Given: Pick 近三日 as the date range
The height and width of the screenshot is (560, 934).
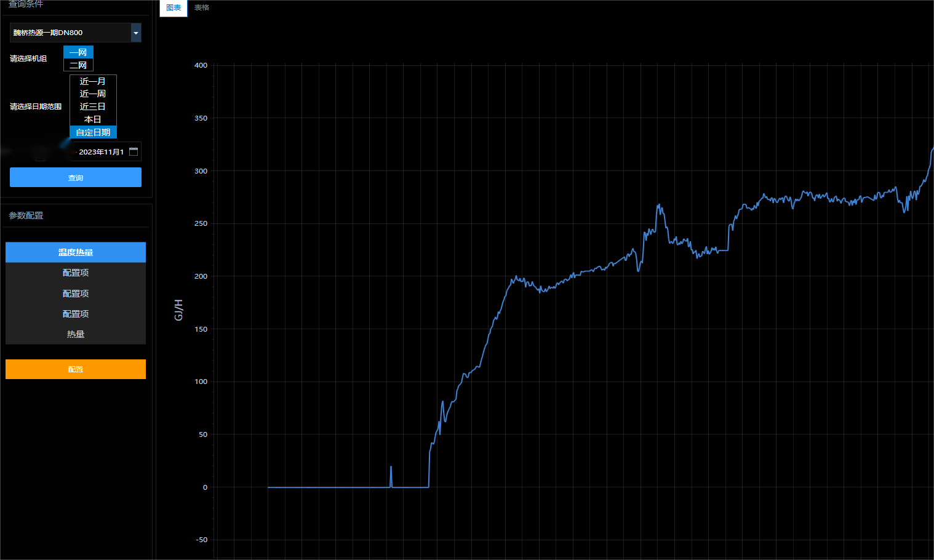Looking at the screenshot, I should pos(93,106).
